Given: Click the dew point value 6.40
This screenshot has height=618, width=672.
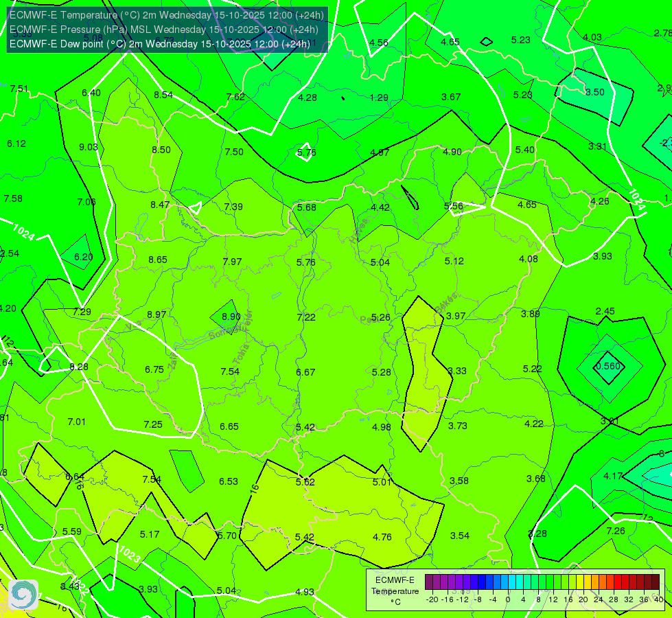Looking at the screenshot, I should [91, 93].
